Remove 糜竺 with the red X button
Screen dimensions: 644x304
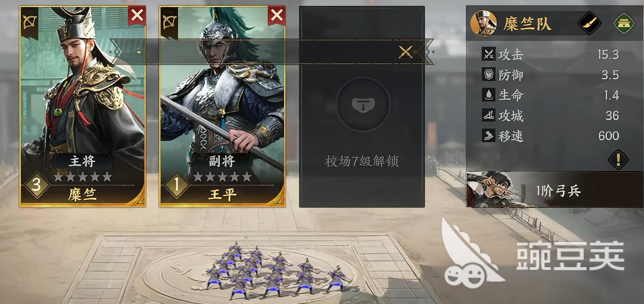[137, 16]
